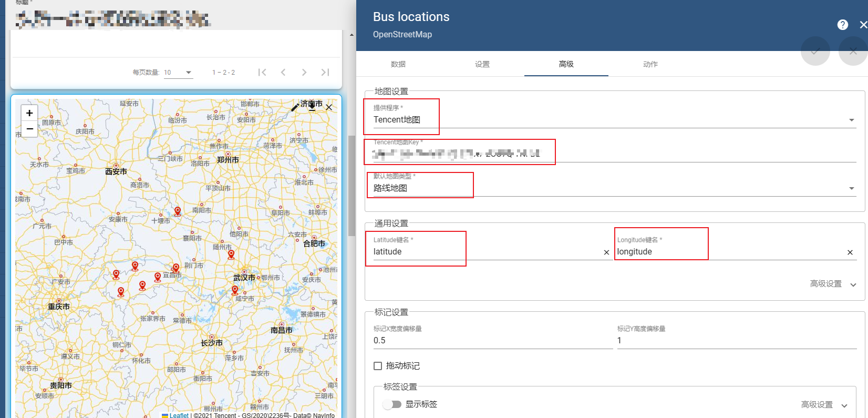Image resolution: width=868 pixels, height=418 pixels.
Task: Expand 高级设置 in 标签设置 section
Action: pos(824,405)
